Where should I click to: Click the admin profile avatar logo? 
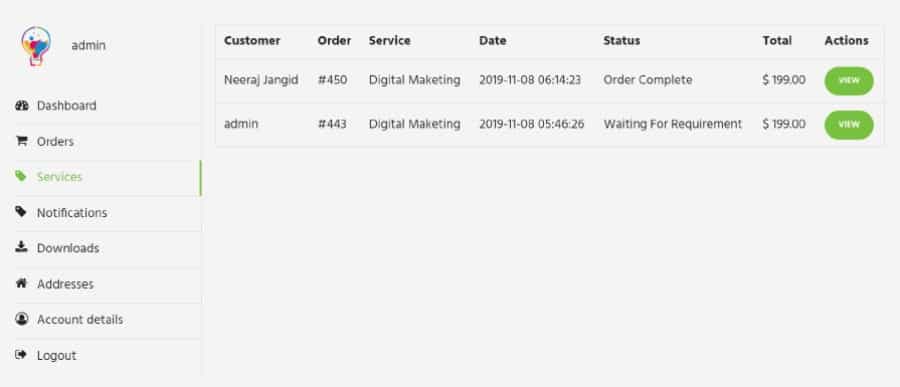36,45
